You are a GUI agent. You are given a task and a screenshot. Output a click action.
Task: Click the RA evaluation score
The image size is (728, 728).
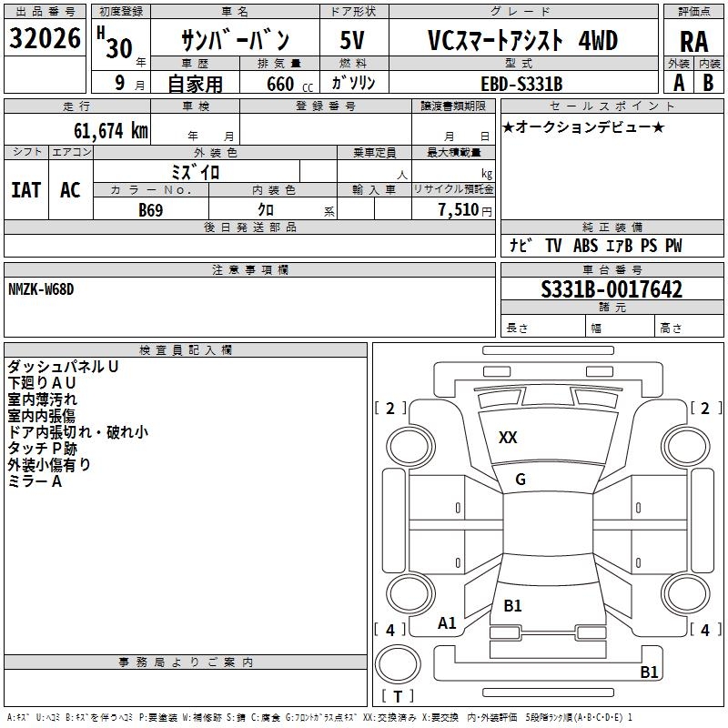(693, 40)
